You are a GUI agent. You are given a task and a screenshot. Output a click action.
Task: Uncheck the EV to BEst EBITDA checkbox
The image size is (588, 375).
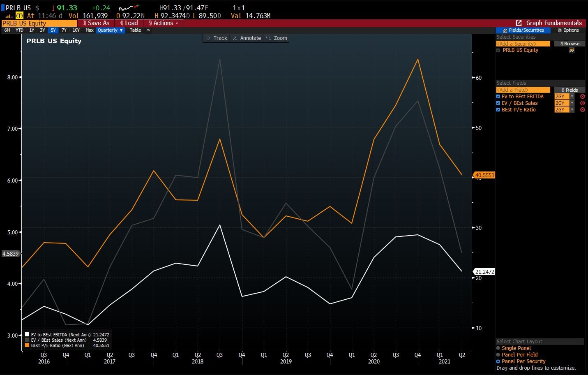(498, 97)
